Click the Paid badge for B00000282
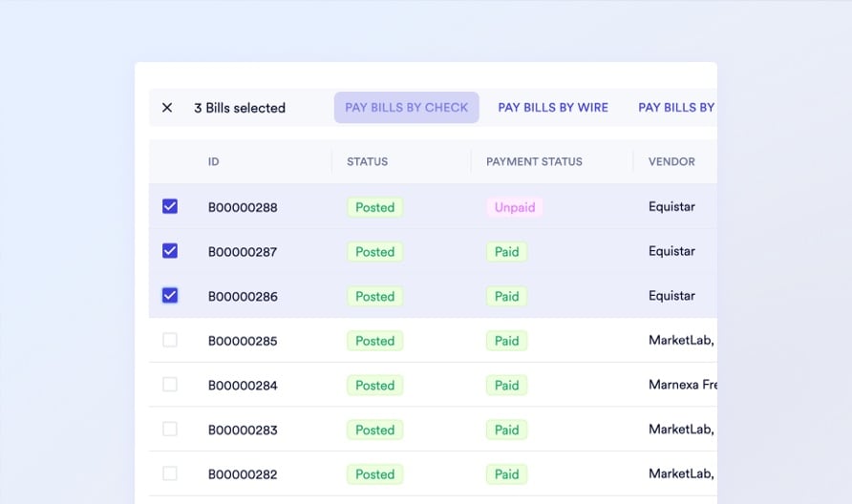The image size is (852, 504). click(x=506, y=474)
